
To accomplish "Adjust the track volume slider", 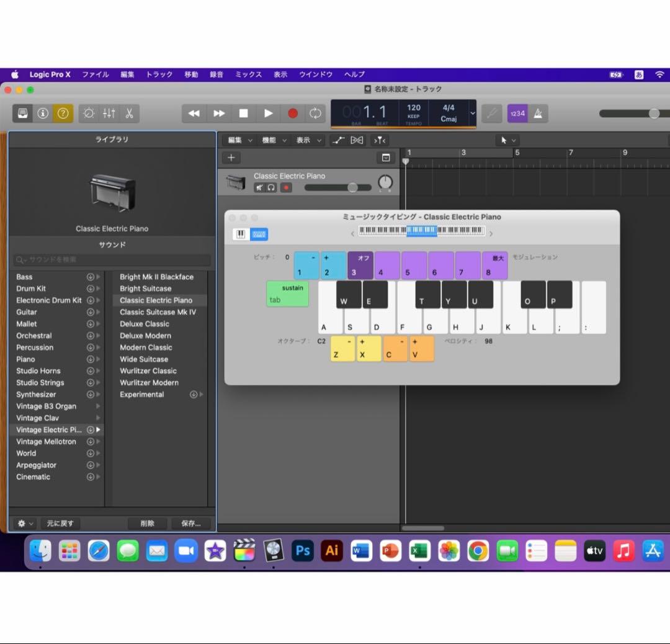I will pos(352,187).
